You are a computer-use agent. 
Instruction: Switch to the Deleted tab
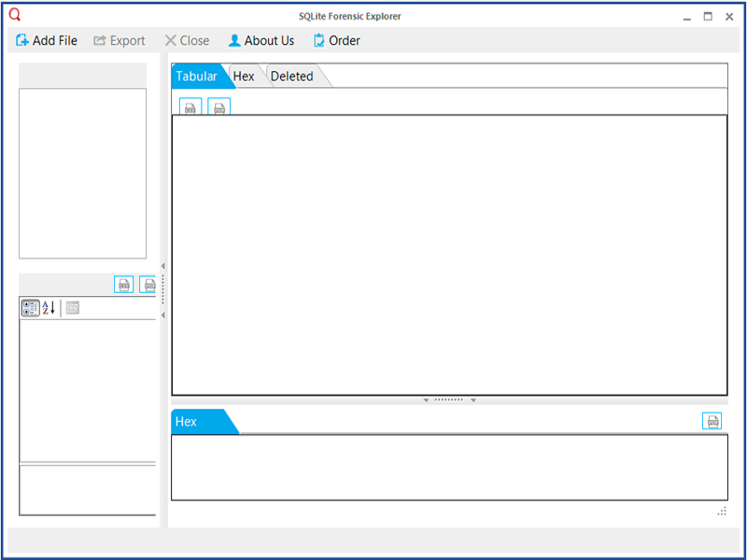coord(291,77)
